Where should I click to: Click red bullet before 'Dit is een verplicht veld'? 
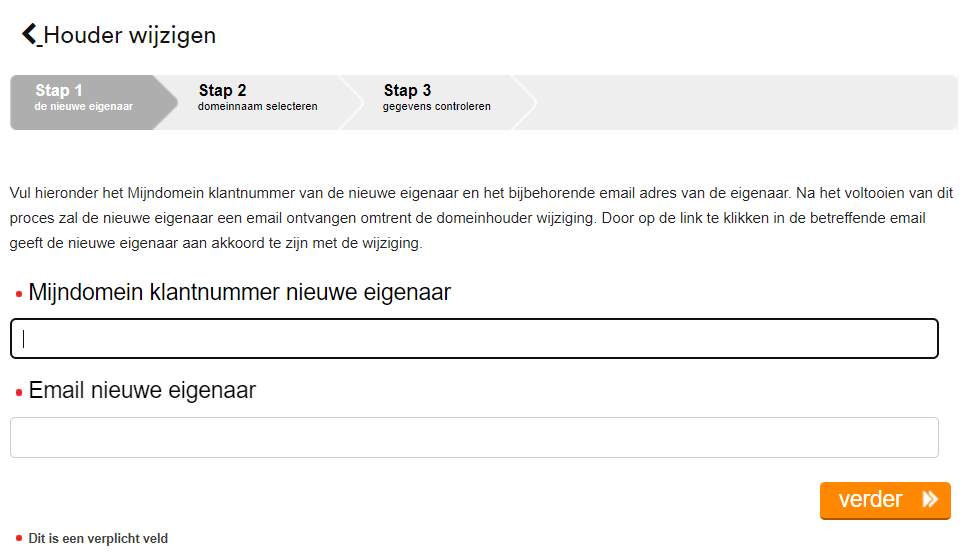[19, 539]
